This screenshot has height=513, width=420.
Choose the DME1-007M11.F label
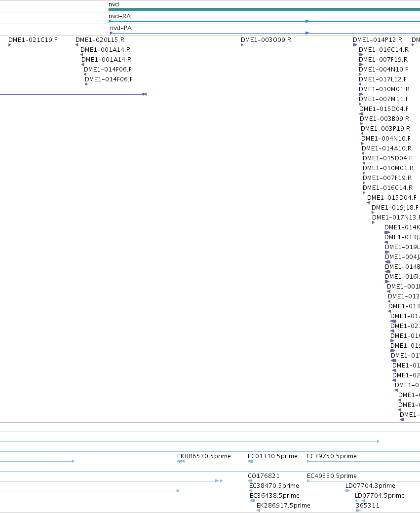pyautogui.click(x=383, y=99)
